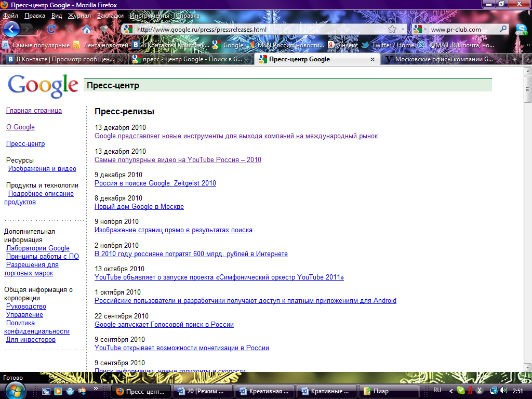Open the Закладки menu
Screen dimensions: 532x399
(x=110, y=16)
